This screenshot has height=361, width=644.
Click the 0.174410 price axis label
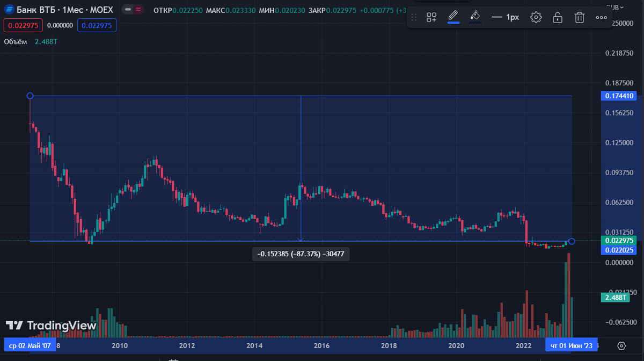[619, 96]
